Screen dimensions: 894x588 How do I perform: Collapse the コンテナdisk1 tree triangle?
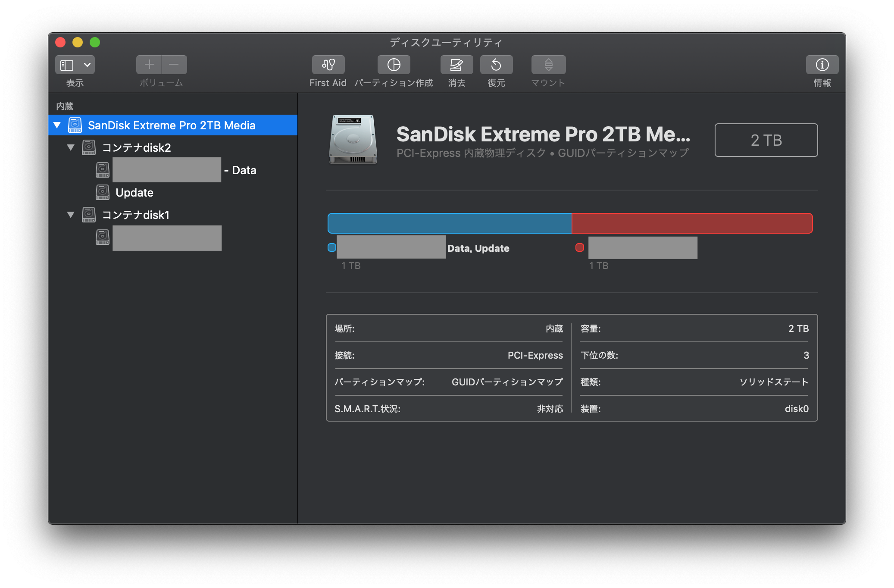(x=71, y=215)
